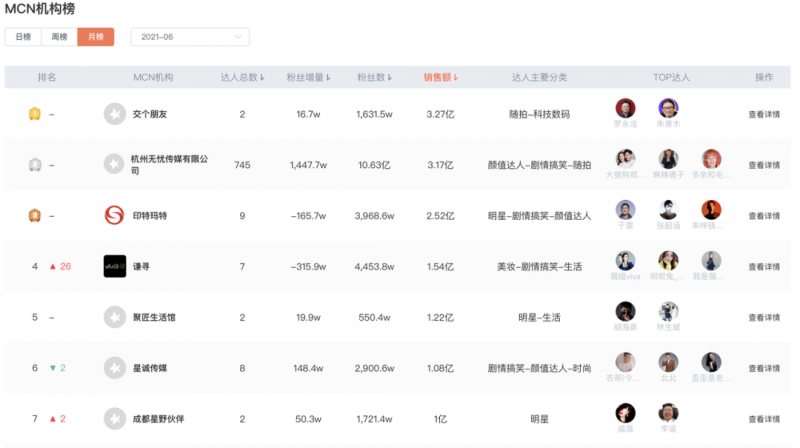
Task: Click the 印特玛特 red logo icon
Action: pyautogui.click(x=114, y=215)
